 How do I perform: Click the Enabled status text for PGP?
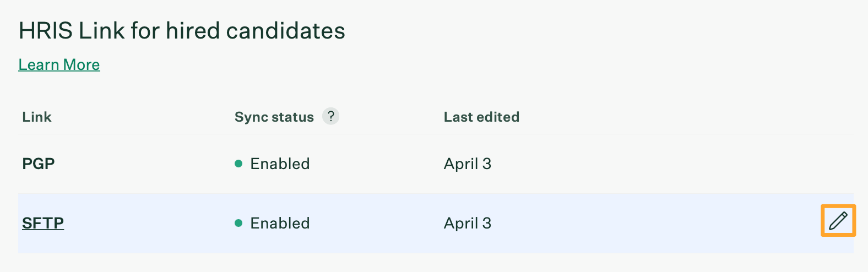point(280,164)
